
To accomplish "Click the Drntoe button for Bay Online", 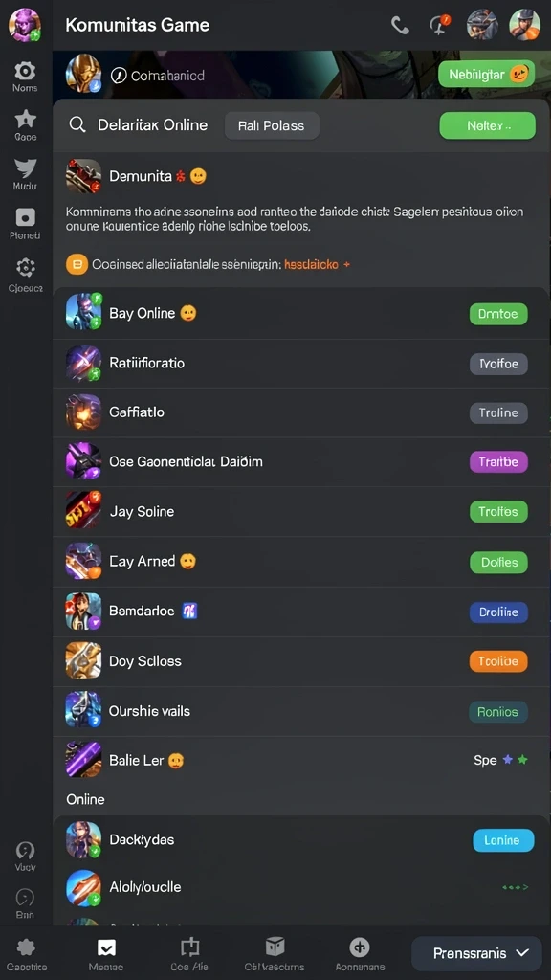I will tap(497, 314).
